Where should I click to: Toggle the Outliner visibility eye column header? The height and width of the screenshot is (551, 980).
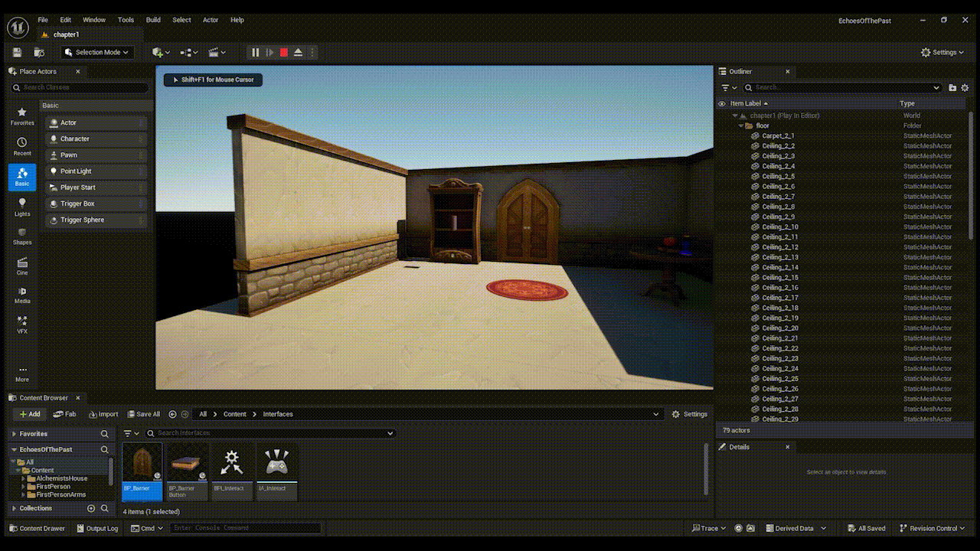point(721,103)
